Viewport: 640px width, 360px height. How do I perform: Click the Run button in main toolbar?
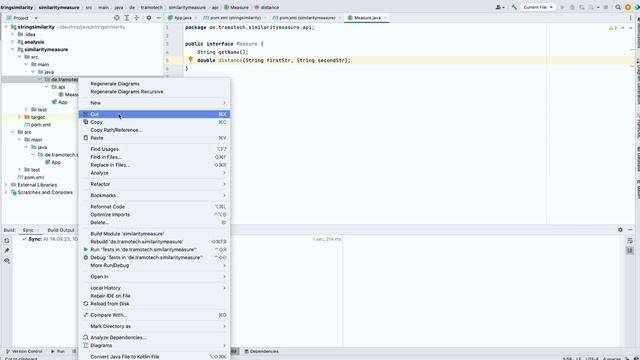coord(562,7)
